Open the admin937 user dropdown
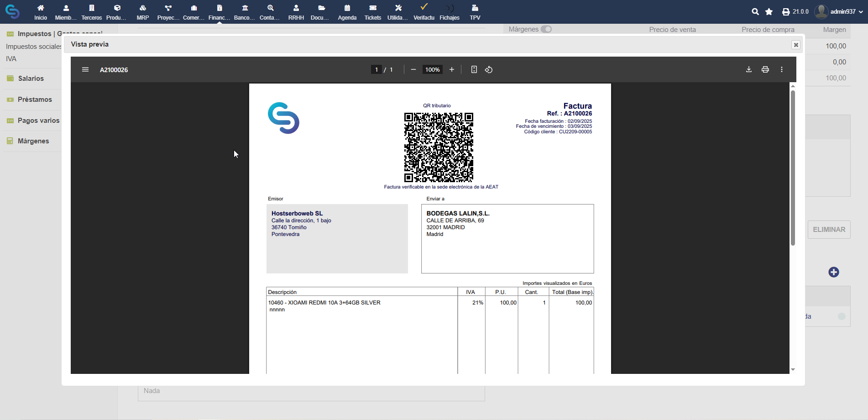 pos(839,11)
